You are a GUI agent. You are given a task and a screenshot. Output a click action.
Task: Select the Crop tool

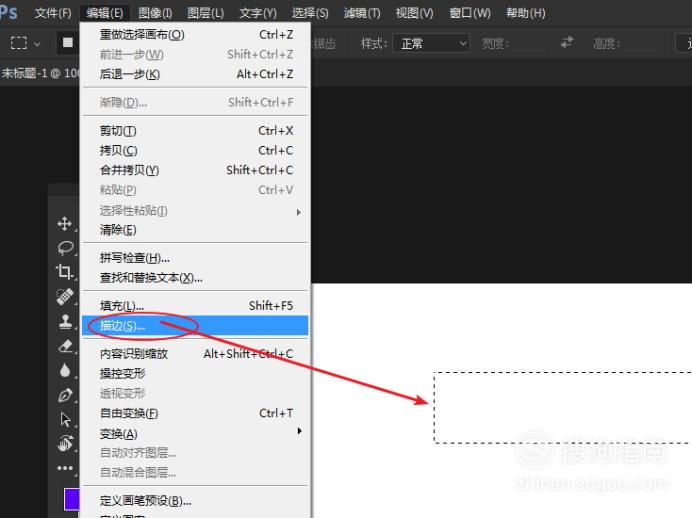coord(65,272)
